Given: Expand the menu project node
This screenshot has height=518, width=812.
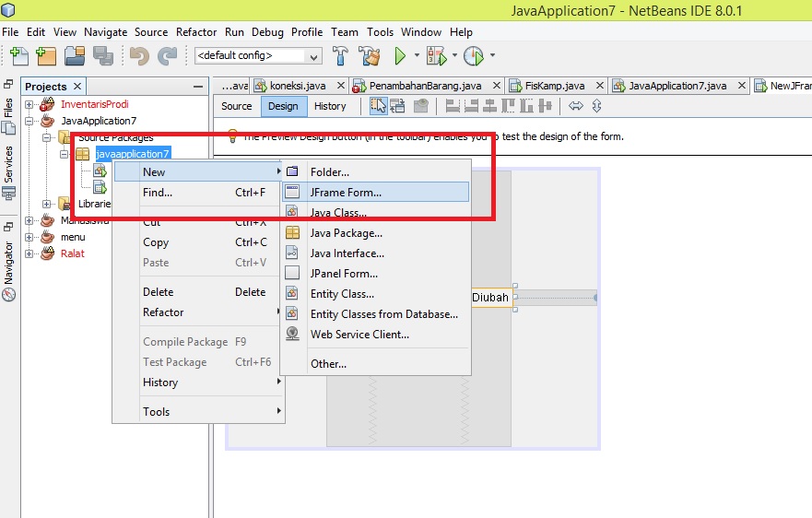Looking at the screenshot, I should click(29, 237).
